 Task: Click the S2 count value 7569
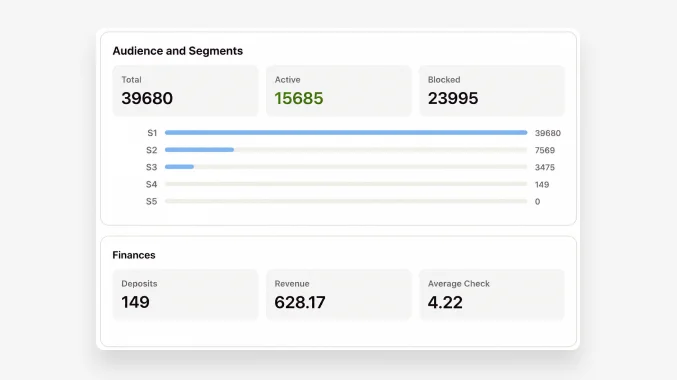[x=544, y=150]
